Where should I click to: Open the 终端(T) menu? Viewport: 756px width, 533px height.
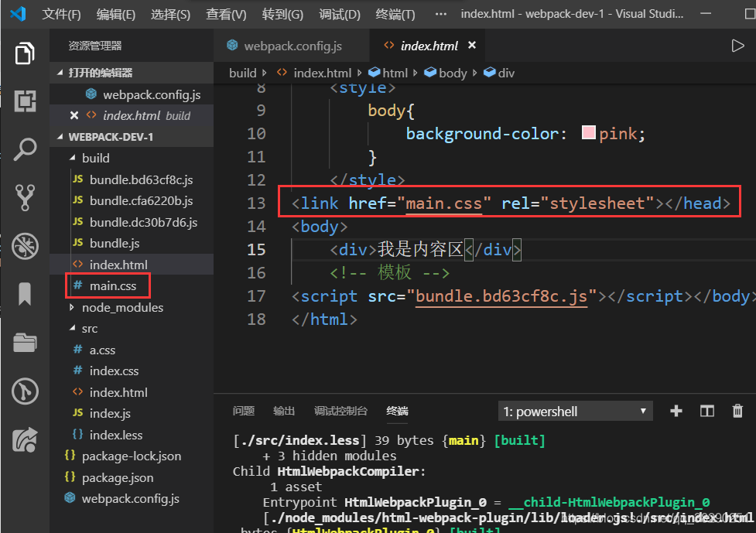[x=395, y=14]
